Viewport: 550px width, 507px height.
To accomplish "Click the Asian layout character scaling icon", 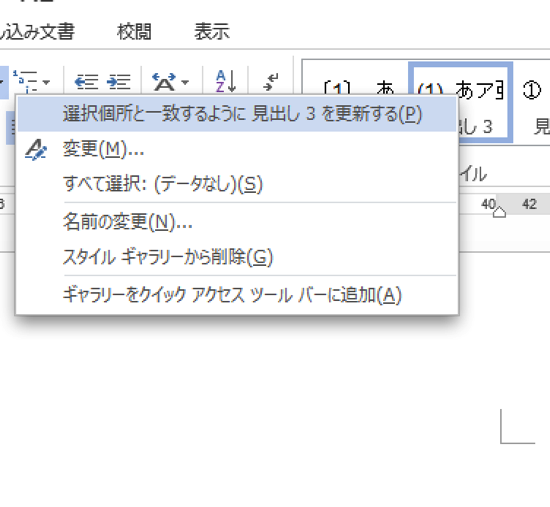I will pos(164,82).
